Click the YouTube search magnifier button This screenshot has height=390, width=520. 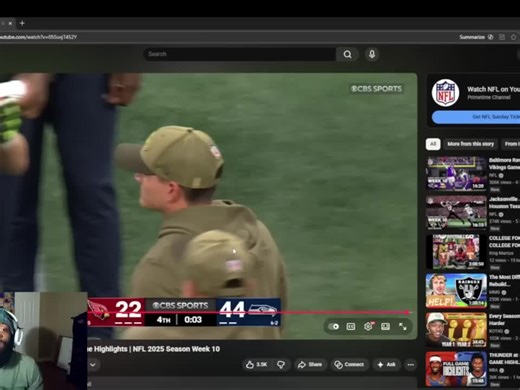pyautogui.click(x=347, y=54)
